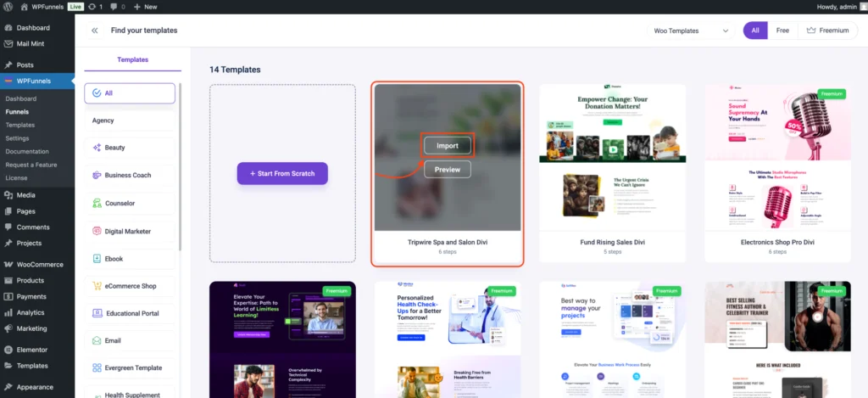
Task: Select the Business Coach category icon
Action: (97, 176)
